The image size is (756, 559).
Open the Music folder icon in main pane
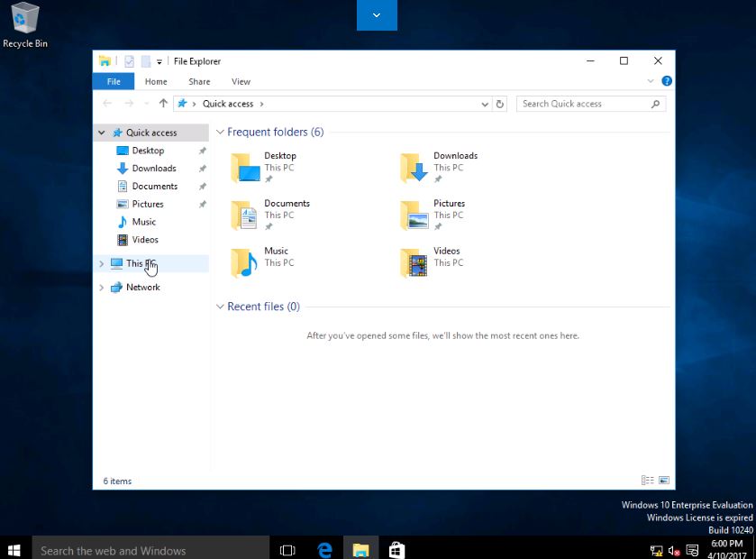(245, 262)
